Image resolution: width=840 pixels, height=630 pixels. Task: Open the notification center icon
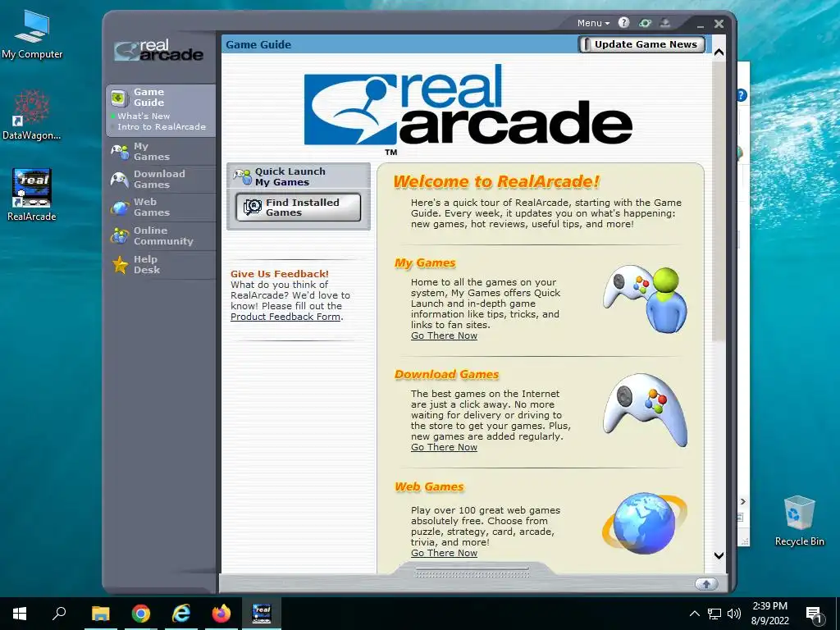point(815,614)
